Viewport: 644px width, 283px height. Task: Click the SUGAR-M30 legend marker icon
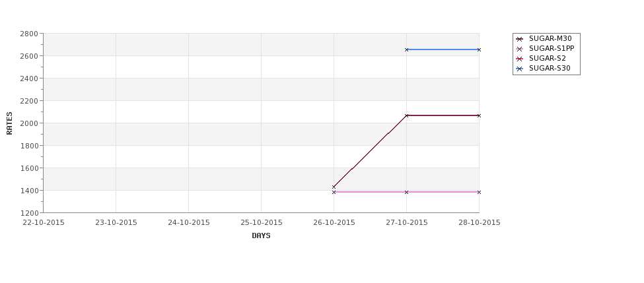tap(520, 39)
